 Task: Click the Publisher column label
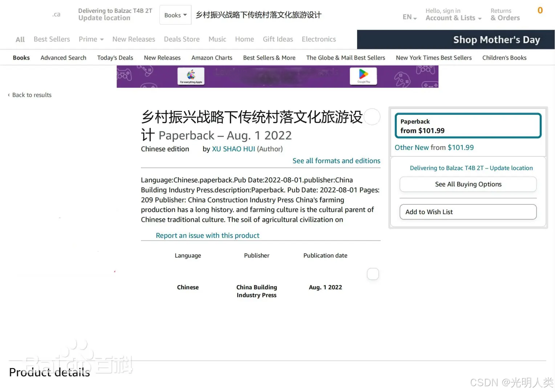pyautogui.click(x=257, y=256)
